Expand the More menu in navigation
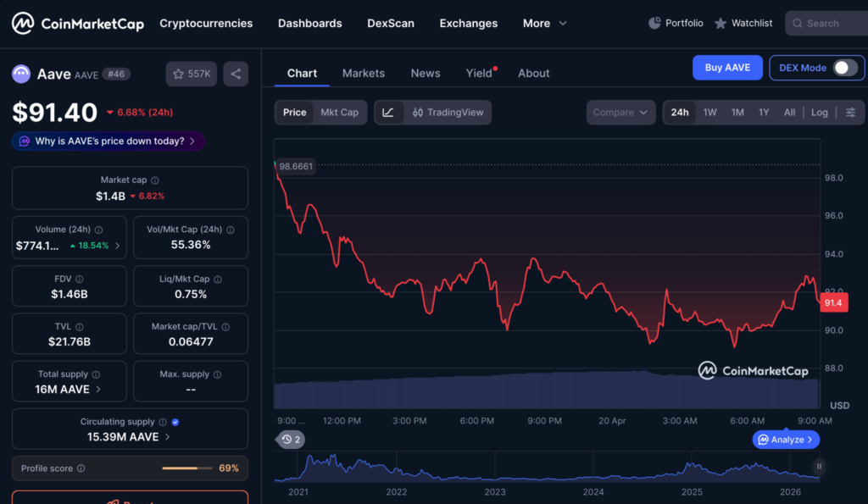 [544, 23]
